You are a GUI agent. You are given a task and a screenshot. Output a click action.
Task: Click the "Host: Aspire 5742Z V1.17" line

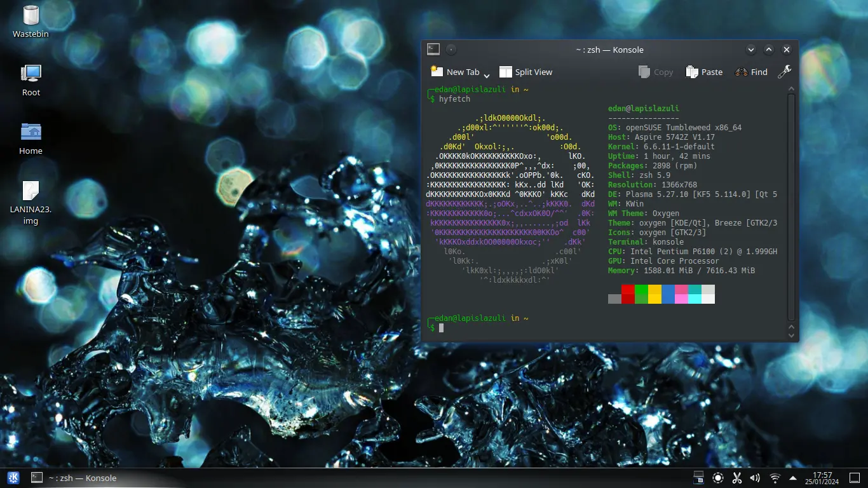[x=661, y=137]
